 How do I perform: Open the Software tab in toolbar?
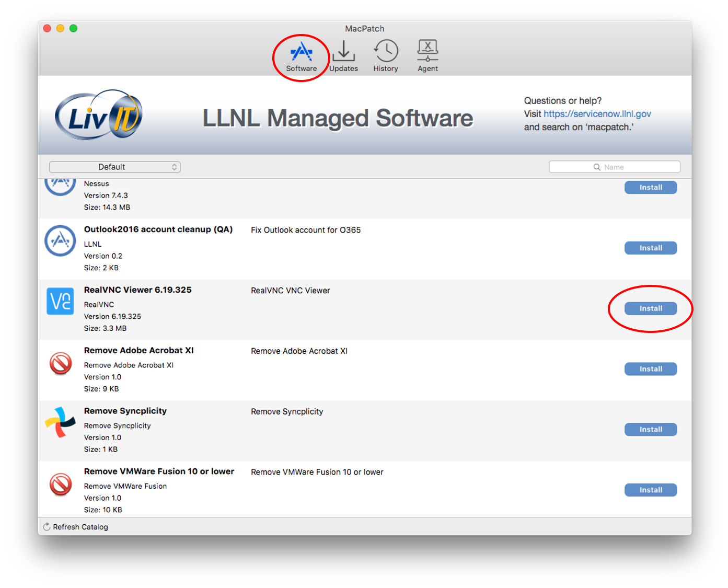coord(302,57)
